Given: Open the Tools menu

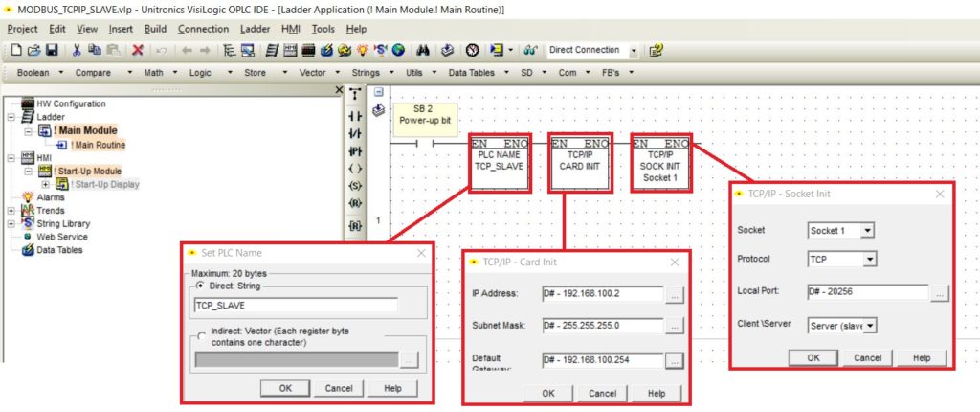Looking at the screenshot, I should tap(323, 29).
